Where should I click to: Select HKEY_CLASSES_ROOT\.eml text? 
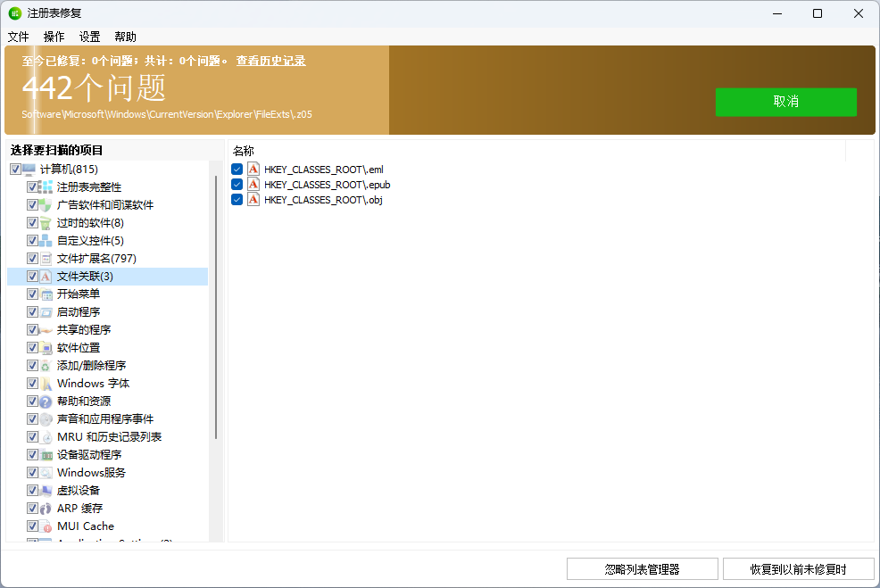[324, 170]
